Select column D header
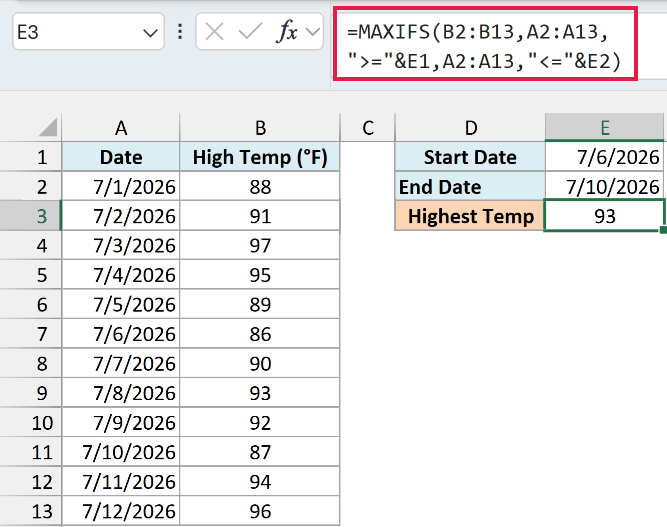The image size is (667, 527). coord(470,128)
